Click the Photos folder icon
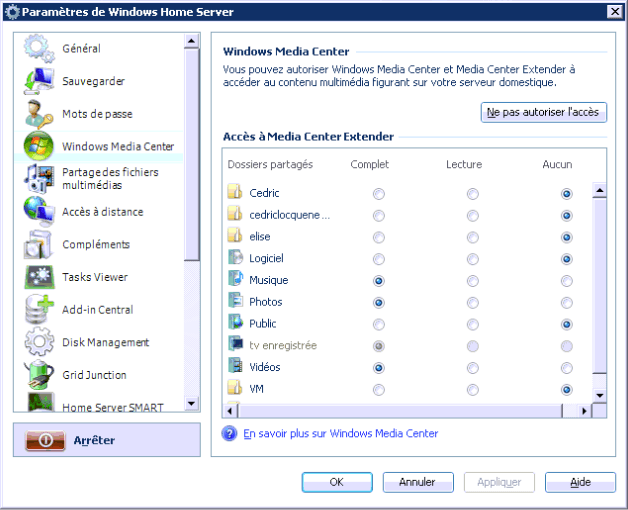628x510 pixels. point(235,301)
